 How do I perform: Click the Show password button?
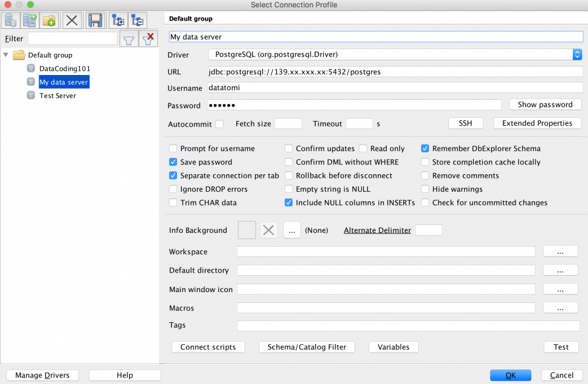point(544,105)
